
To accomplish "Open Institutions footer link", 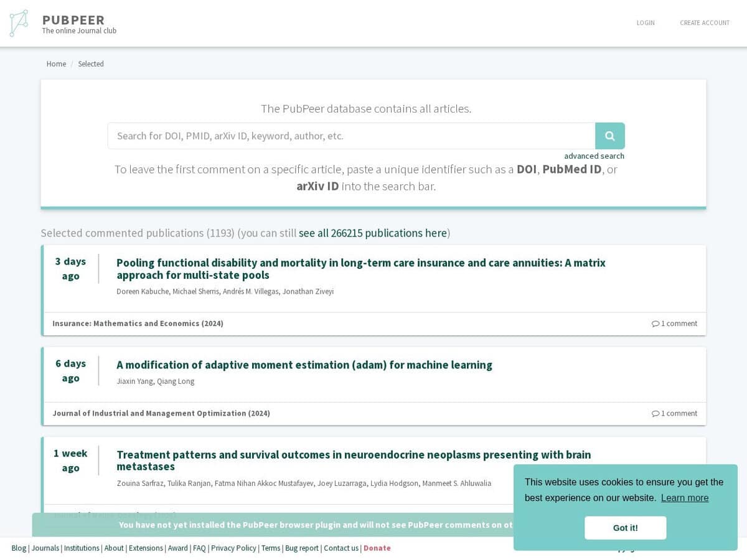I will [x=82, y=548].
